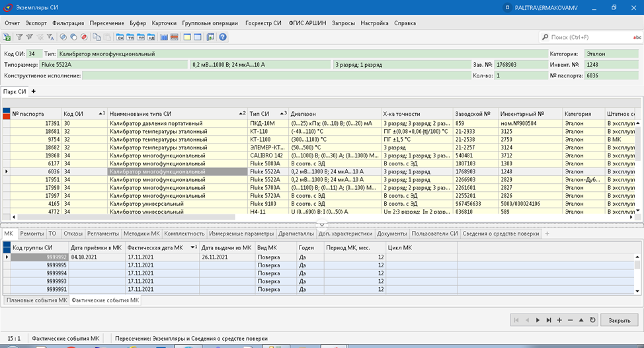Click the blue corner icon of MK table
Image resolution: width=644 pixels, height=348 pixels.
click(7, 247)
